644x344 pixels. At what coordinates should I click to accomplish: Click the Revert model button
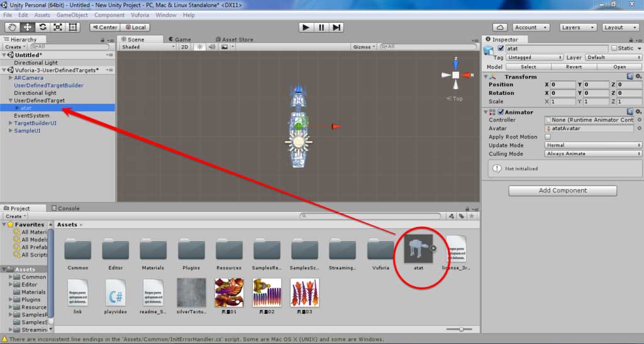tap(574, 67)
